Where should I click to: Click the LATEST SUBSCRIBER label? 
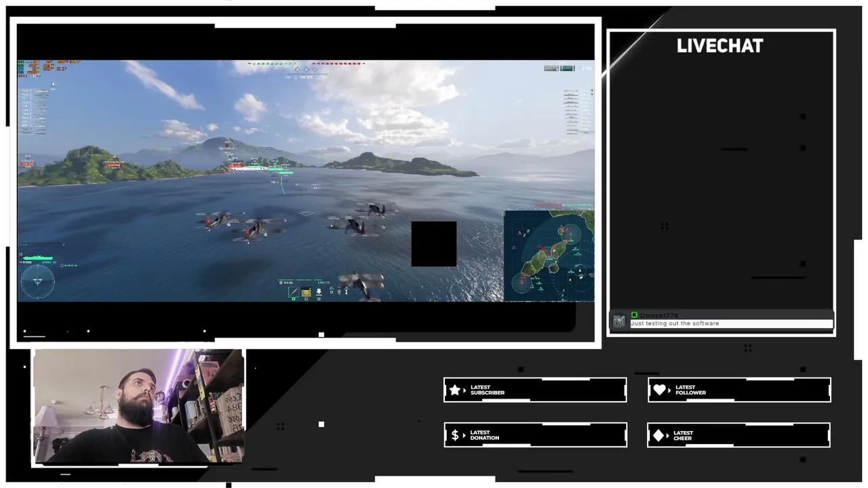coord(488,390)
